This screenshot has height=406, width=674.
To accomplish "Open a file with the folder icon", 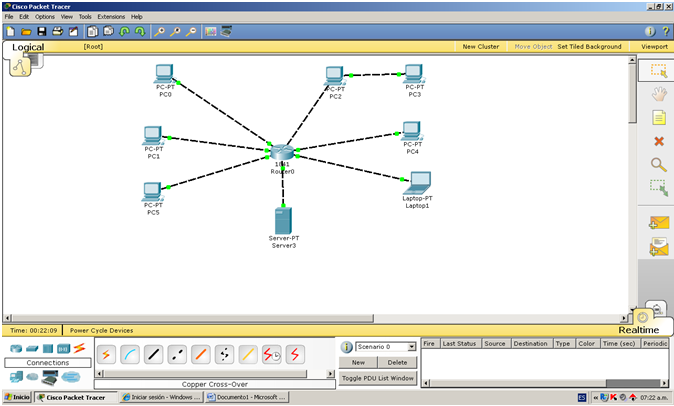I will click(x=26, y=31).
